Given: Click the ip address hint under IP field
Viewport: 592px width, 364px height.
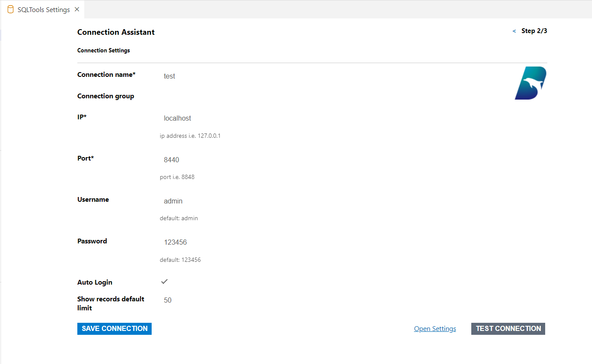Looking at the screenshot, I should tap(190, 136).
